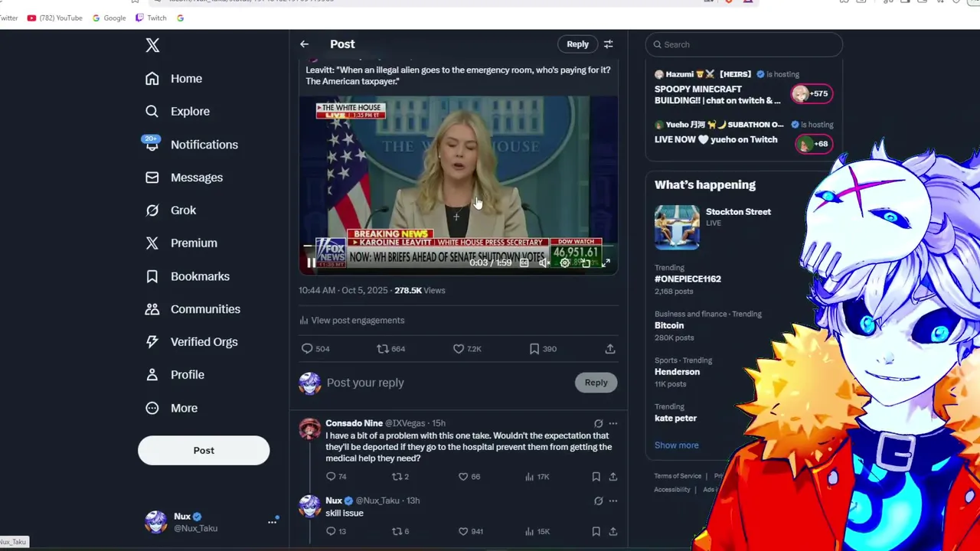This screenshot has width=980, height=551.
Task: Open Notifications from the sidebar
Action: pos(191,145)
